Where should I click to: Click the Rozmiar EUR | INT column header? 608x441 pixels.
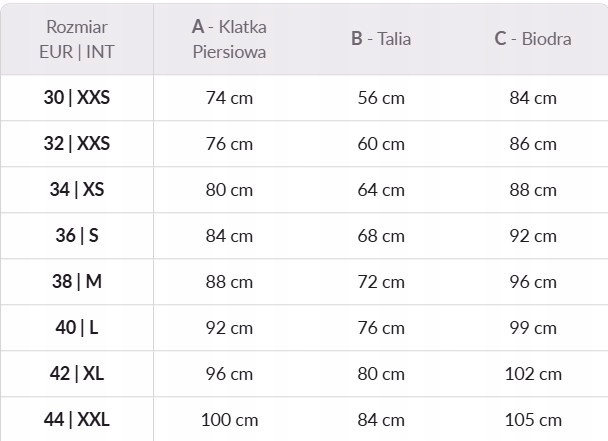click(77, 39)
